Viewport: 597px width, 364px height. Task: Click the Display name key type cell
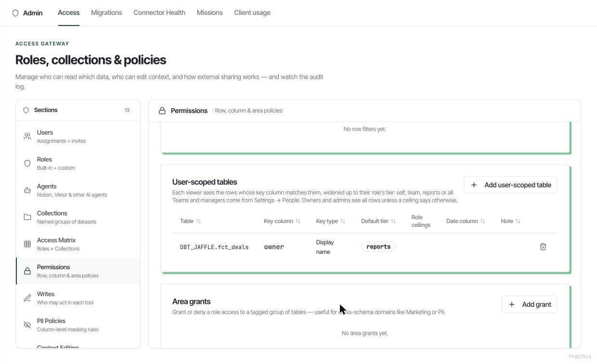[x=325, y=247]
